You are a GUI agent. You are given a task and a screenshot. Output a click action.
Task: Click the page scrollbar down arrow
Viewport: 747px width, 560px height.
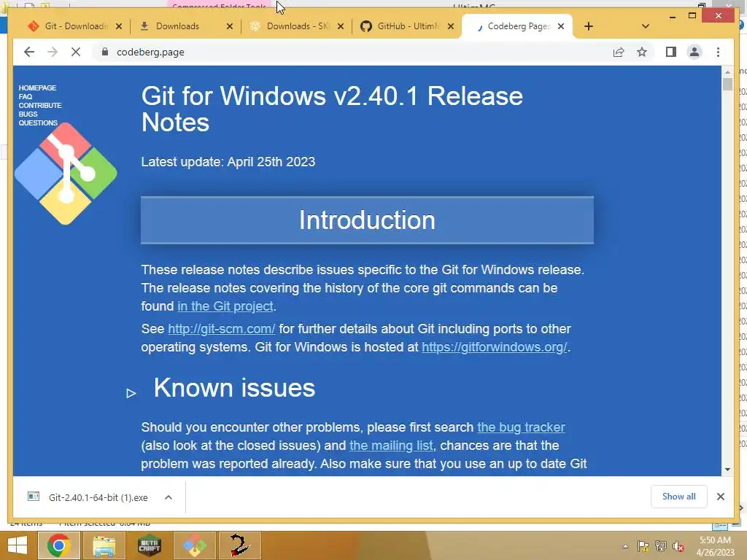click(727, 470)
